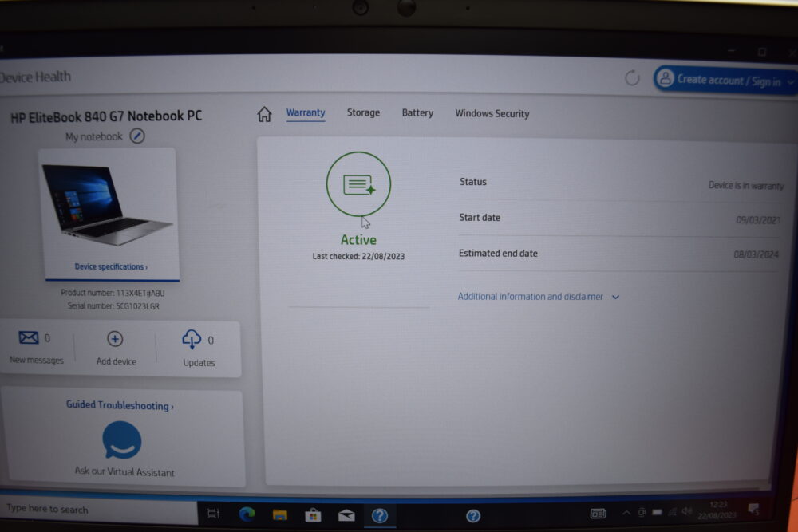Edit My notebook name pencil icon
798x532 pixels.
pos(137,136)
